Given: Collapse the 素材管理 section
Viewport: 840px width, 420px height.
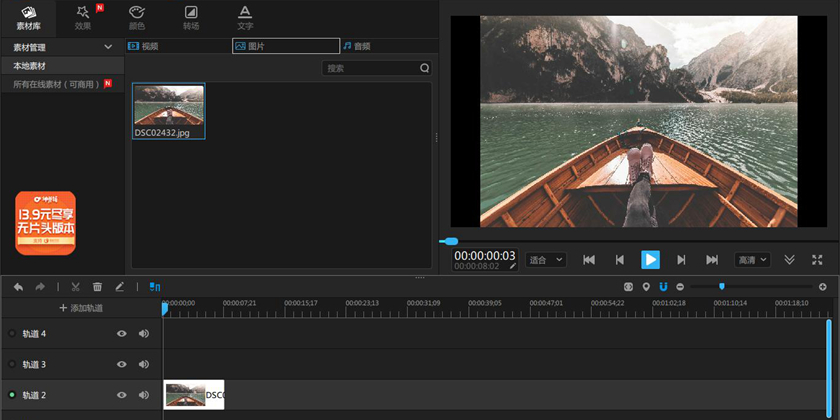Looking at the screenshot, I should pos(108,47).
